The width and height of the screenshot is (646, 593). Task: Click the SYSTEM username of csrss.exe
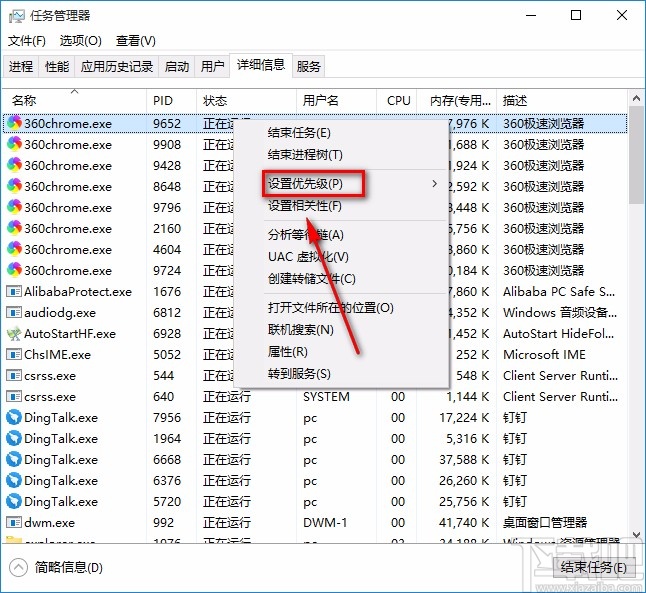[326, 396]
